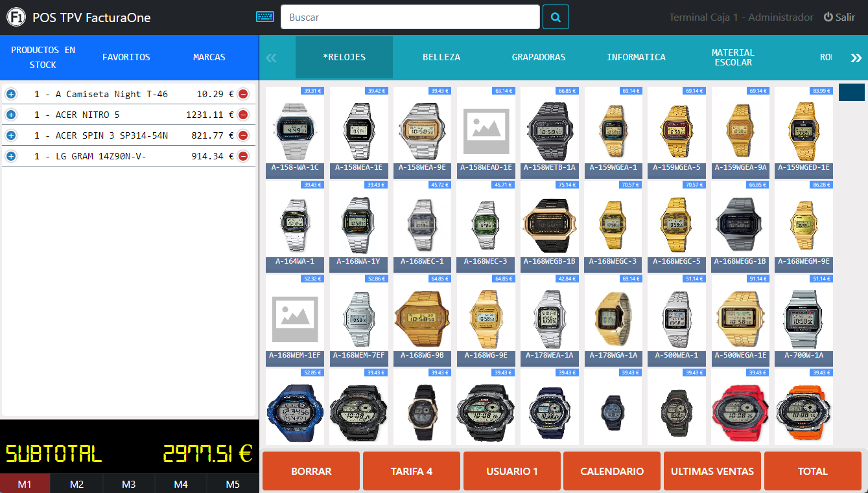Select the A-168WEGM-9E watch

[x=804, y=227]
